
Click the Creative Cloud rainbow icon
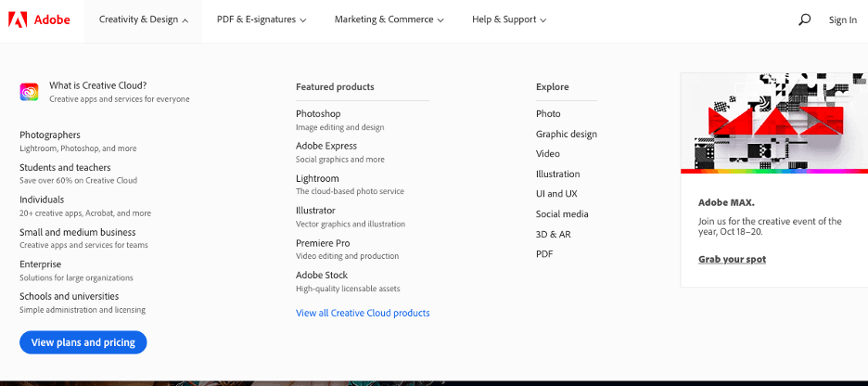[29, 91]
